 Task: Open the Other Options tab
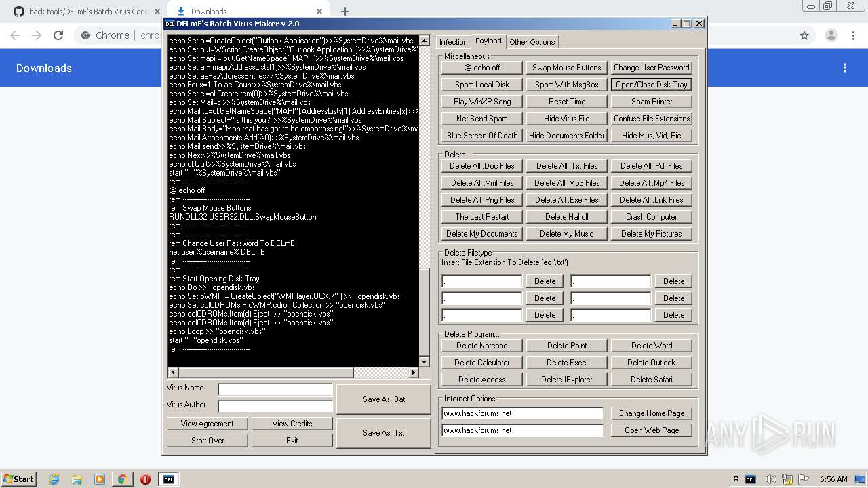532,42
